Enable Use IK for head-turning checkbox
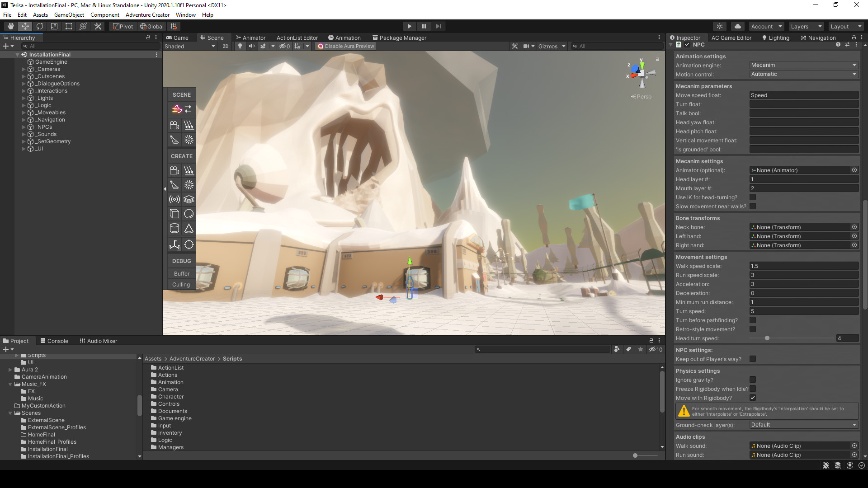This screenshot has height=488, width=868. point(753,197)
